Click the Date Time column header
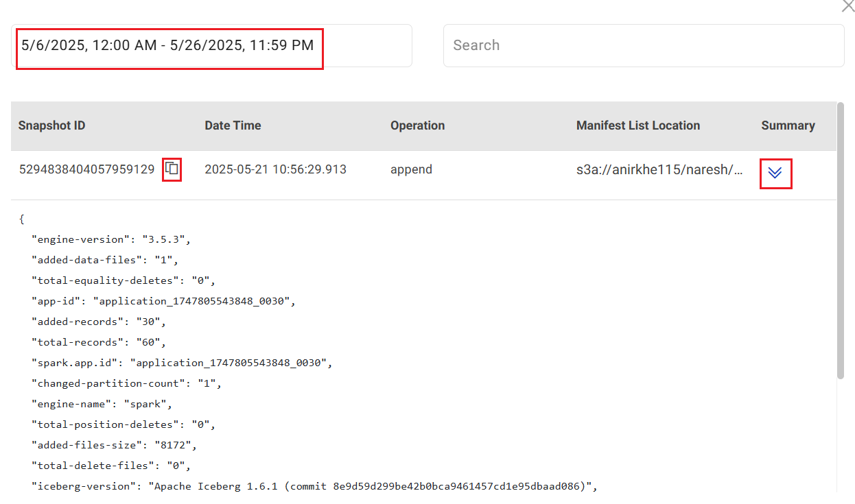Screen dimensions: 855x504 [x=233, y=125]
